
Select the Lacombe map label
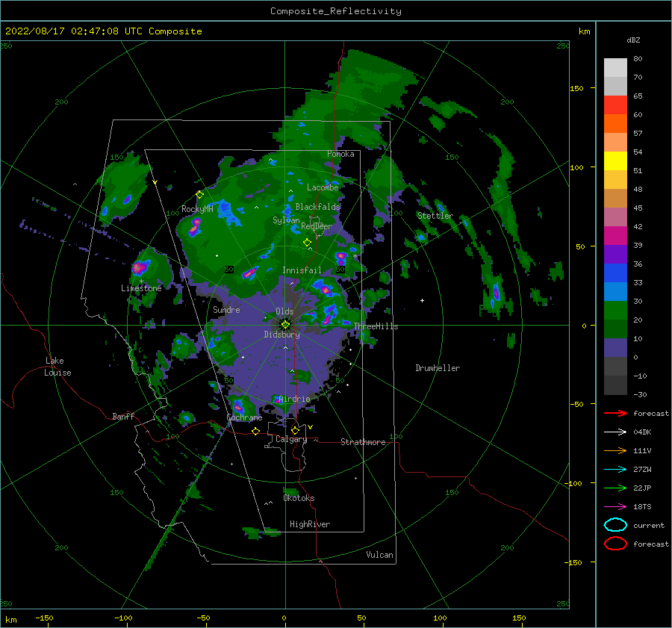click(x=323, y=187)
